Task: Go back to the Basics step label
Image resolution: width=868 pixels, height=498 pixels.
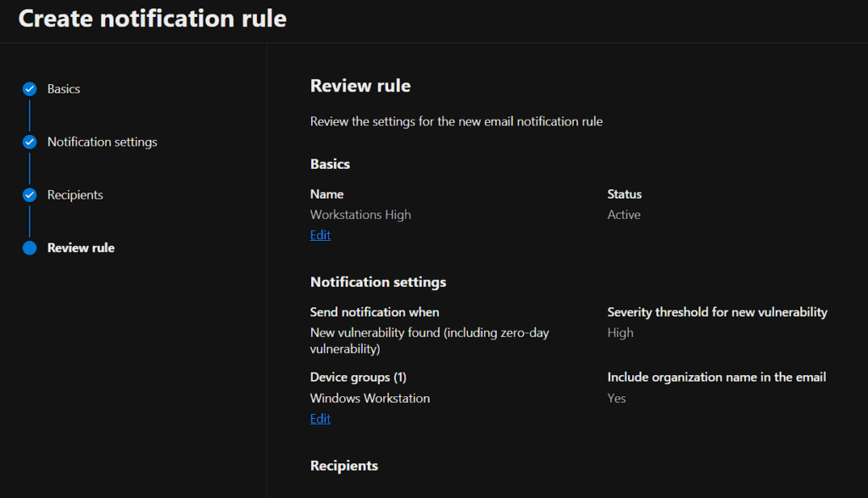Action: (64, 89)
